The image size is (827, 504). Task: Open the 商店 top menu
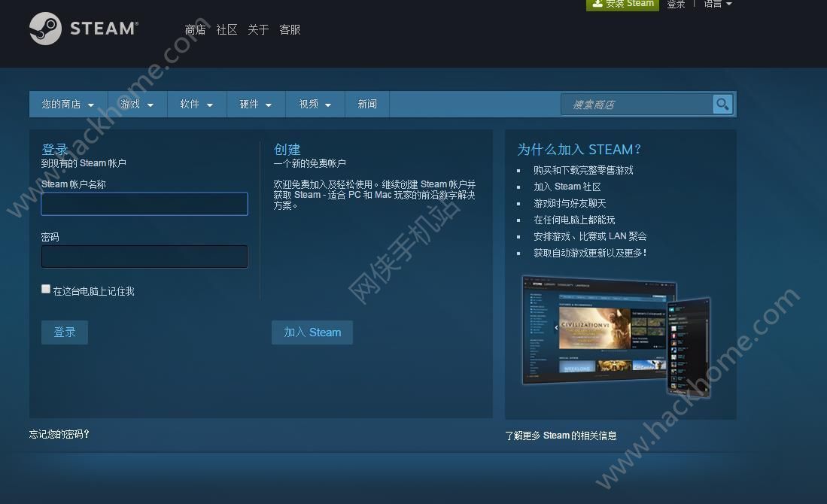[195, 29]
